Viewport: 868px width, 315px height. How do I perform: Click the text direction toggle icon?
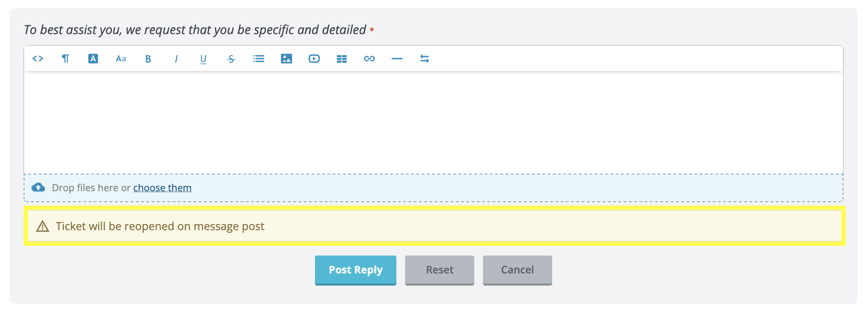(x=424, y=59)
